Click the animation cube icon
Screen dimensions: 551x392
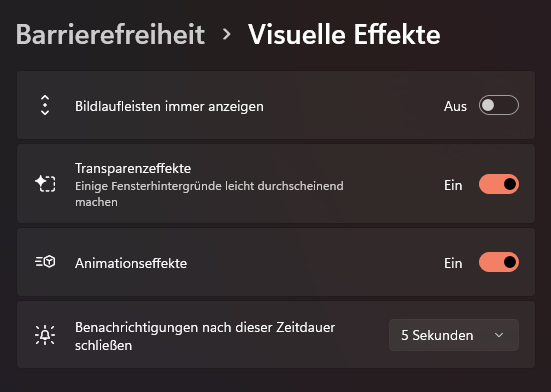(x=45, y=262)
